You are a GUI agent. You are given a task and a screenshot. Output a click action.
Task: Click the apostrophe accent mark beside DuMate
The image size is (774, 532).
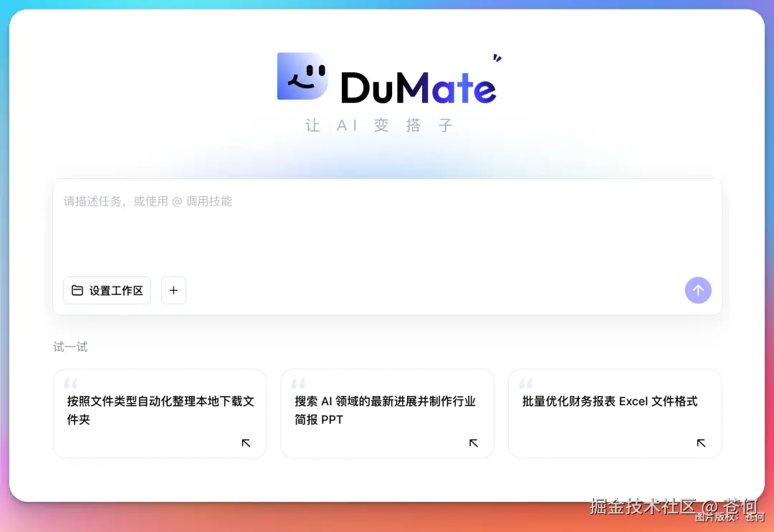click(x=497, y=56)
